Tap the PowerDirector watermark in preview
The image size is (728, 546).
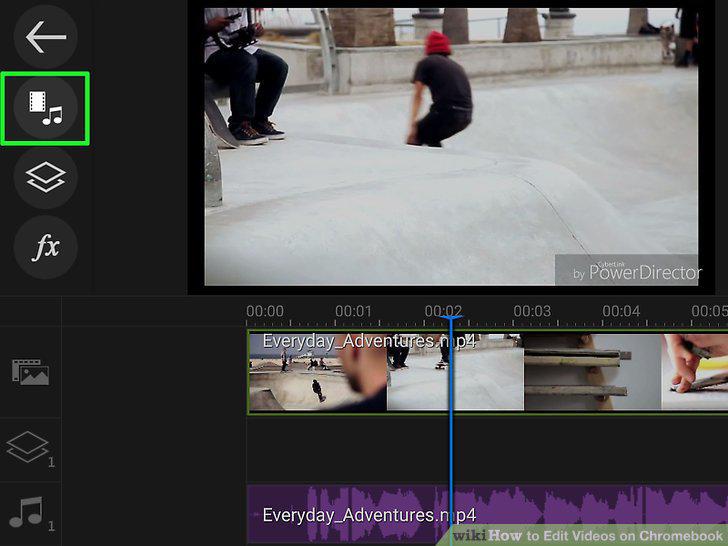click(x=627, y=270)
